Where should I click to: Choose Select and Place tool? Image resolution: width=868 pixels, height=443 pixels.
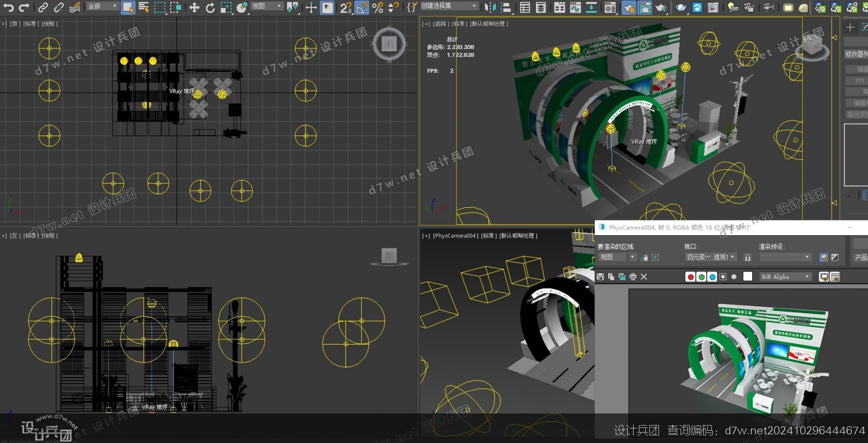(242, 8)
